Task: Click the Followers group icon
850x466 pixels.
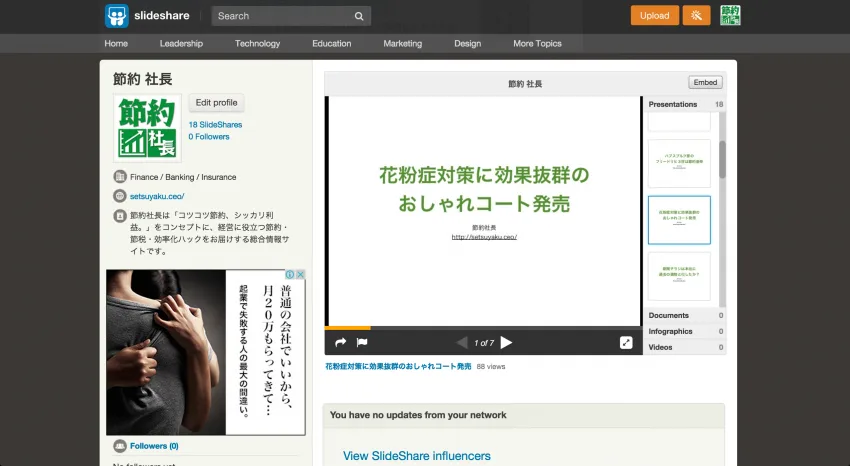Action: pos(120,446)
